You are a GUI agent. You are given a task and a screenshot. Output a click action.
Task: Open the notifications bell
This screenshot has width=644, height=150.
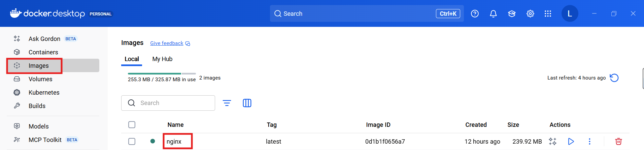pyautogui.click(x=493, y=14)
